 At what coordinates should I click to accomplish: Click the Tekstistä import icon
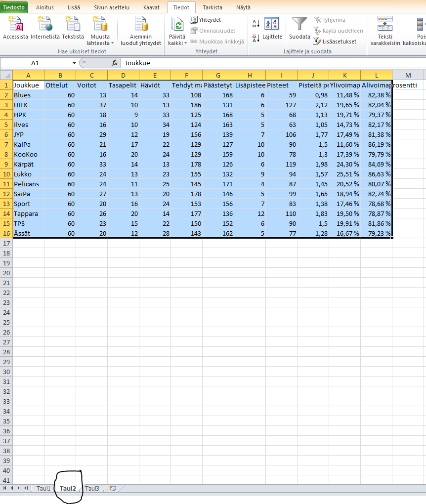(73, 24)
